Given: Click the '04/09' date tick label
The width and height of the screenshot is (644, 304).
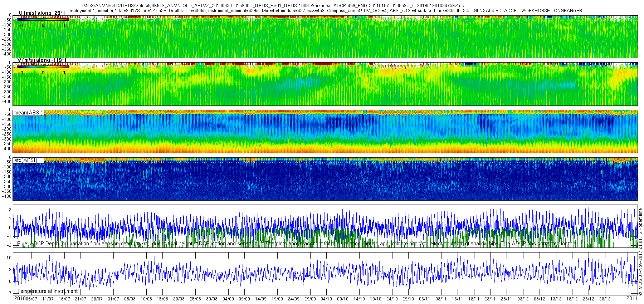Looking at the screenshot, I should (228, 299).
